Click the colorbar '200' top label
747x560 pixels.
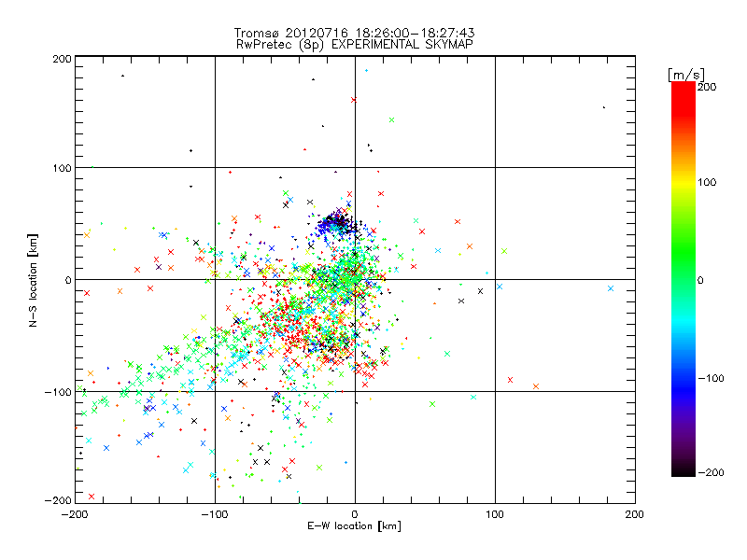(x=707, y=87)
